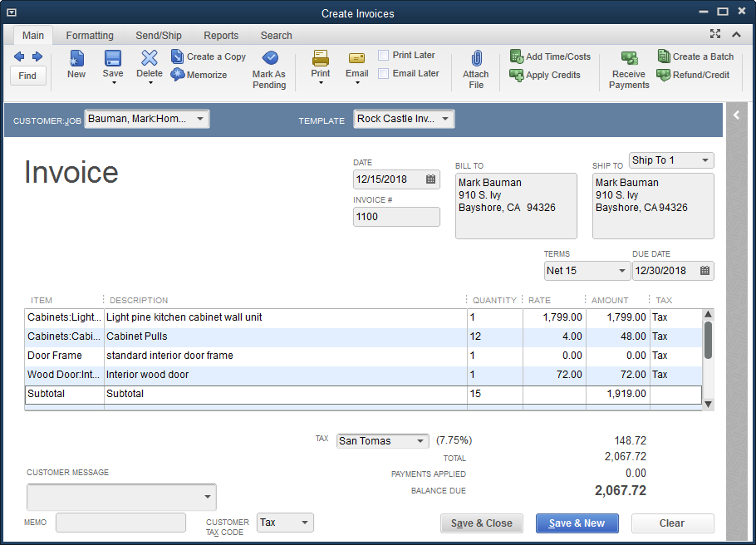
Task: Click Create a Copy icon
Action: [x=177, y=56]
